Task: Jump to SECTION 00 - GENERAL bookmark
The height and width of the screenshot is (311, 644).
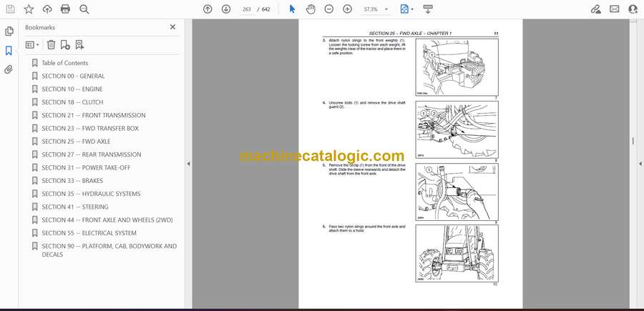Action: pos(73,76)
